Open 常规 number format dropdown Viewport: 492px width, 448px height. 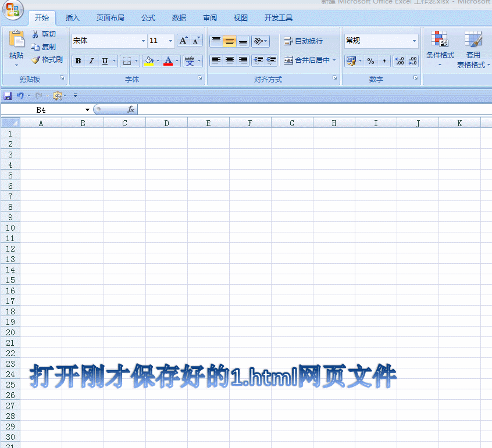point(414,41)
